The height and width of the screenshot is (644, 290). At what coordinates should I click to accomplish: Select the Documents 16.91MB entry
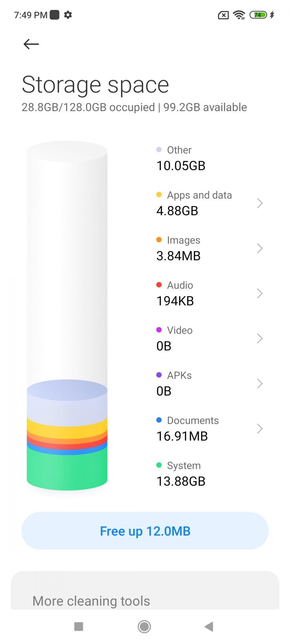point(187,429)
